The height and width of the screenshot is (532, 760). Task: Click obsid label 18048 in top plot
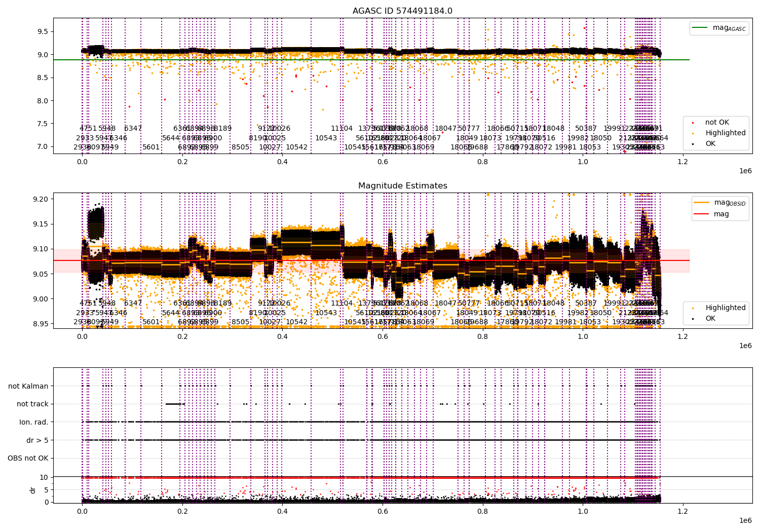(x=553, y=129)
